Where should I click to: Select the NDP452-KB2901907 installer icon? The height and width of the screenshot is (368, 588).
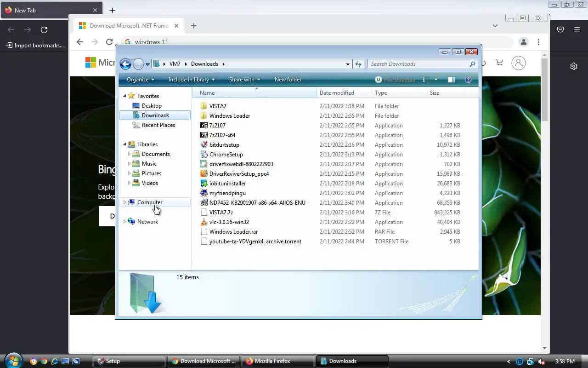(204, 202)
